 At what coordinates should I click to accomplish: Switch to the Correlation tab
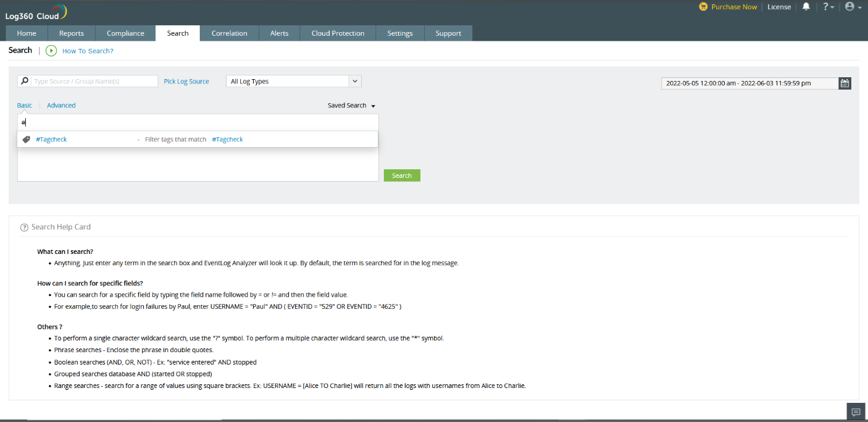229,33
